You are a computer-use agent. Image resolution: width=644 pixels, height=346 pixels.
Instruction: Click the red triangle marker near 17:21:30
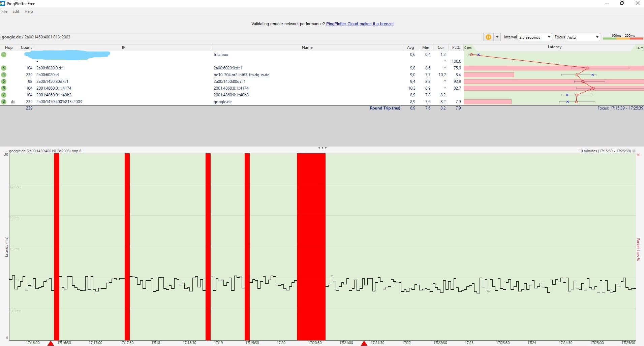364,343
